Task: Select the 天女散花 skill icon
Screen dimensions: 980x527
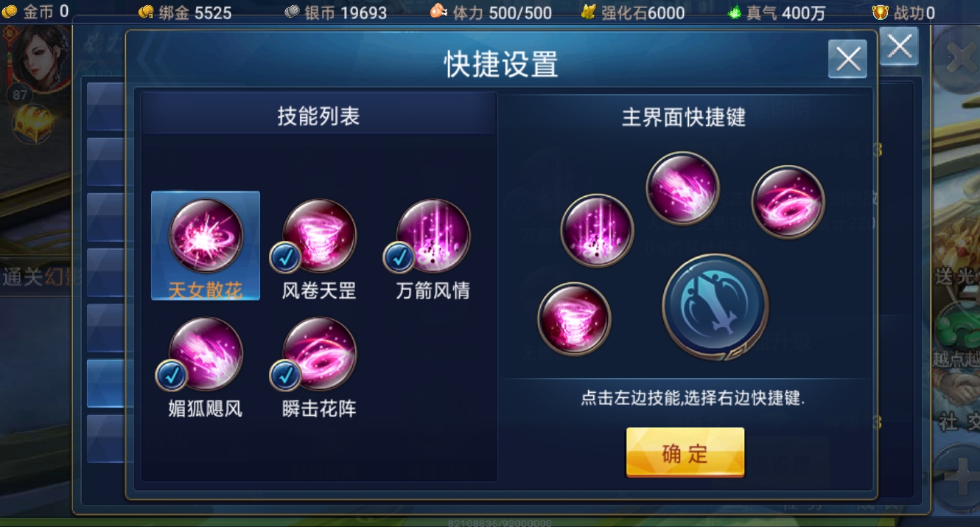Action: [x=206, y=236]
